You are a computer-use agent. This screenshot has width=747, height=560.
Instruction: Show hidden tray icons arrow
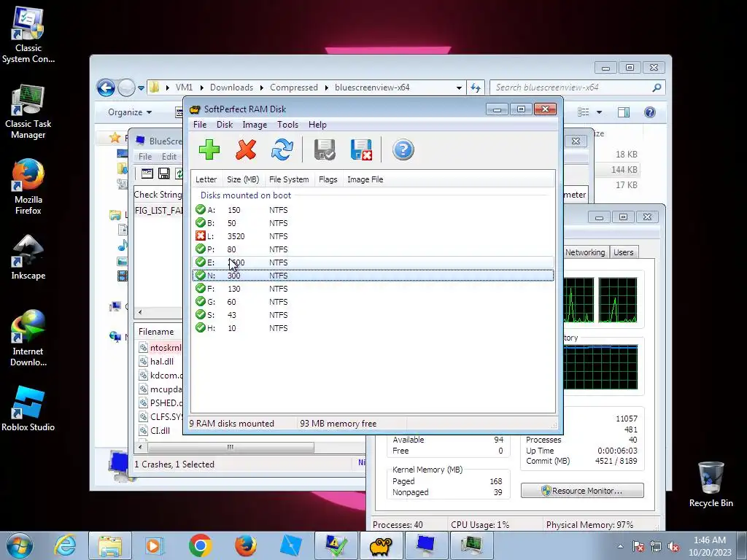(x=620, y=546)
